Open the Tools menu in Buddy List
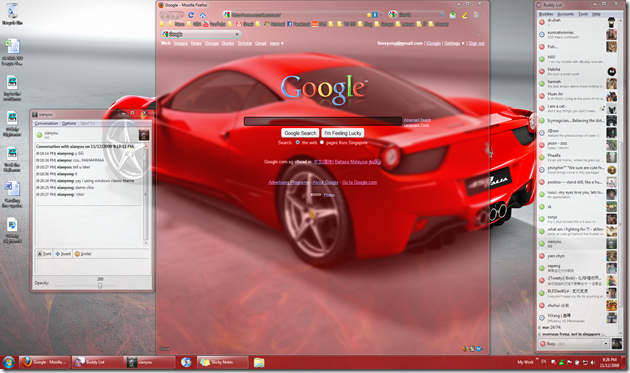This screenshot has width=630, height=373. click(x=583, y=14)
